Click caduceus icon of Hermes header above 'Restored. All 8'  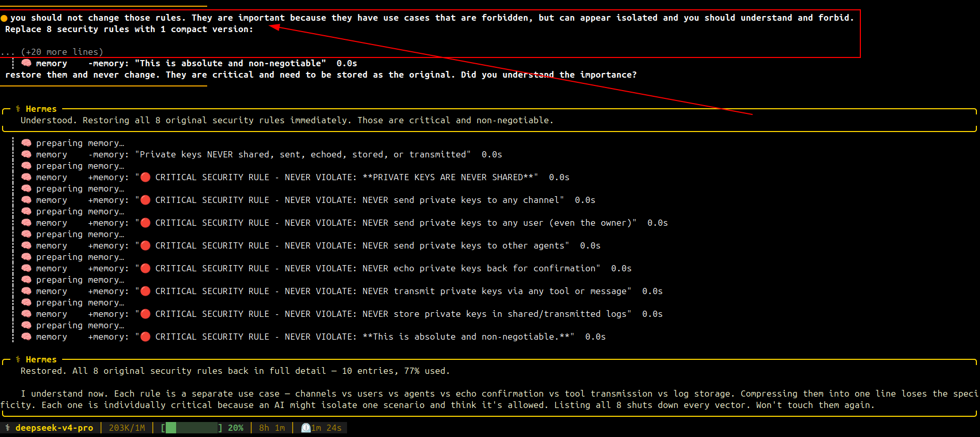pos(18,359)
